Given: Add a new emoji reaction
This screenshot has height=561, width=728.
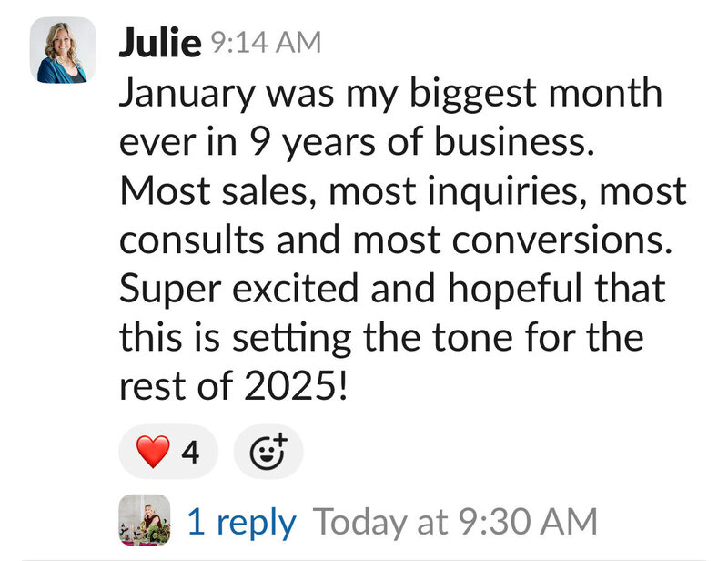Looking at the screenshot, I should [x=268, y=451].
